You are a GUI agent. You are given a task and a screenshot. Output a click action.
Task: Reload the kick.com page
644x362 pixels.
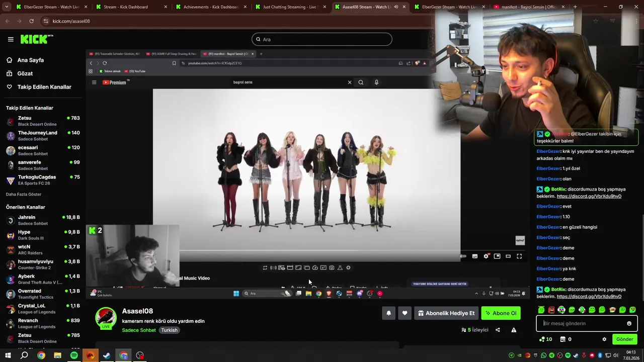click(x=31, y=21)
